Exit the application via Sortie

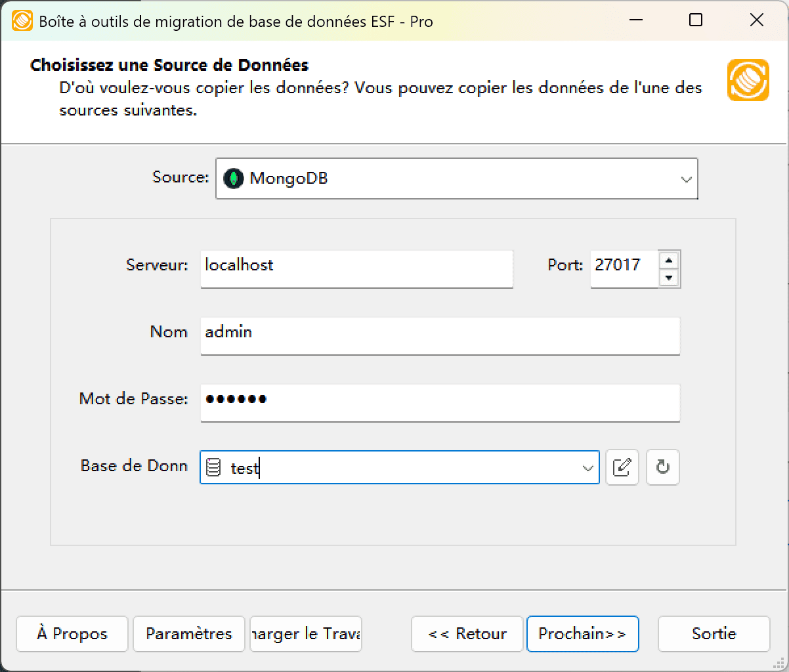(x=714, y=634)
